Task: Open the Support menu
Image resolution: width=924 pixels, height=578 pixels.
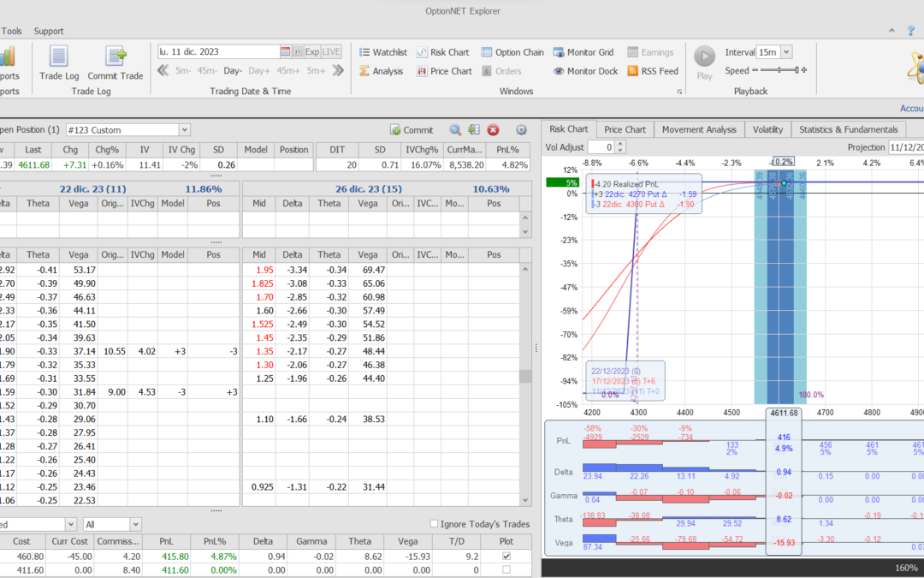Action: click(x=49, y=31)
